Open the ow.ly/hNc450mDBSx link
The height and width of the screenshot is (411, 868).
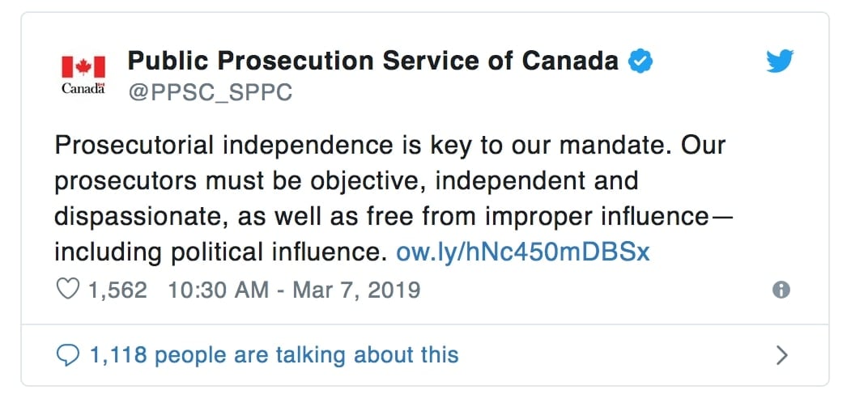tap(522, 252)
